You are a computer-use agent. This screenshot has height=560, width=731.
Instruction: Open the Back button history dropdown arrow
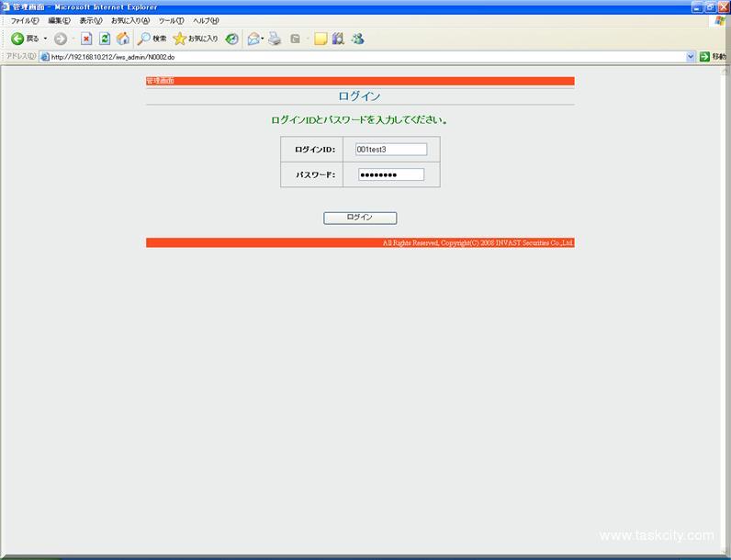[45, 39]
